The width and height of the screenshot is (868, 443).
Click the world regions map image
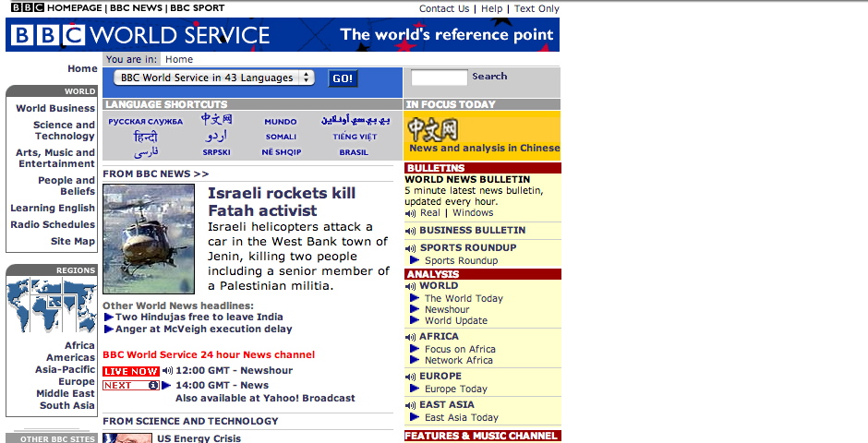pyautogui.click(x=52, y=305)
